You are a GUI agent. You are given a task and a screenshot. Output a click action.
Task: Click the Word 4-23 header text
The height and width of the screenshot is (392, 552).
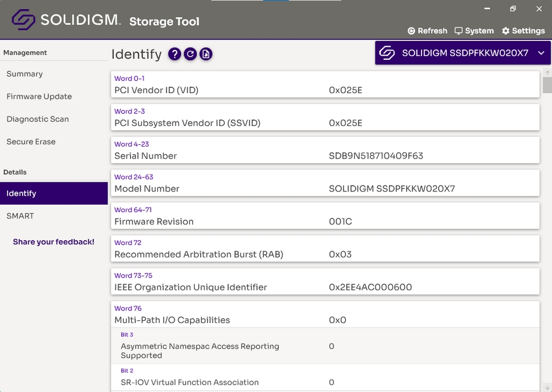click(132, 144)
